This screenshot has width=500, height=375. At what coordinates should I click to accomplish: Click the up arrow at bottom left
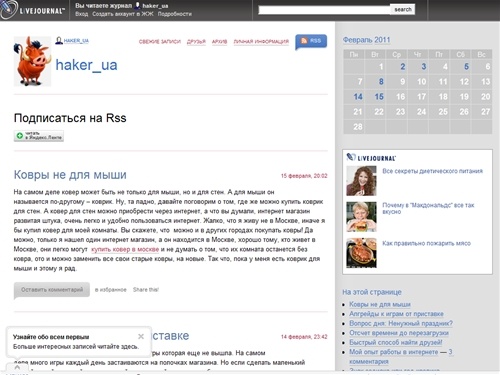point(17,367)
